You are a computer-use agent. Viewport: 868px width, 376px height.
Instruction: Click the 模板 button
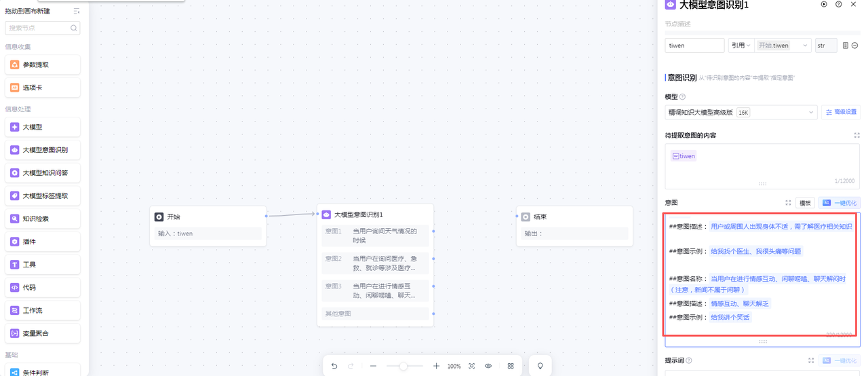(x=805, y=203)
